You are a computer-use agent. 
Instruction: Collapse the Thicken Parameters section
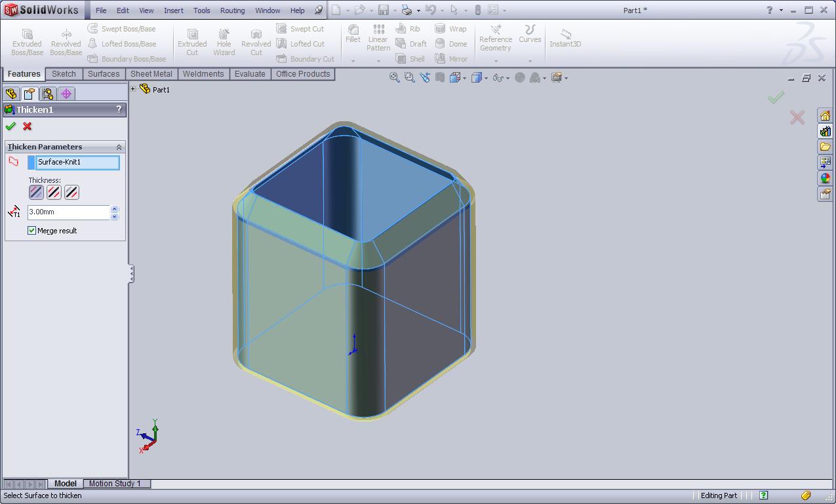click(119, 147)
